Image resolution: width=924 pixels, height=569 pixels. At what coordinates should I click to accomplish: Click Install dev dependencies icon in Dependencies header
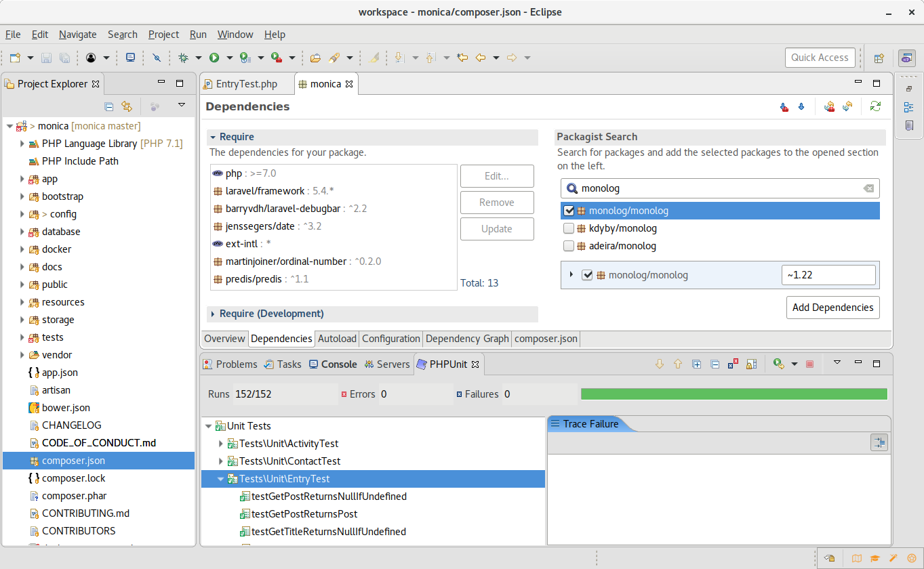coord(784,107)
